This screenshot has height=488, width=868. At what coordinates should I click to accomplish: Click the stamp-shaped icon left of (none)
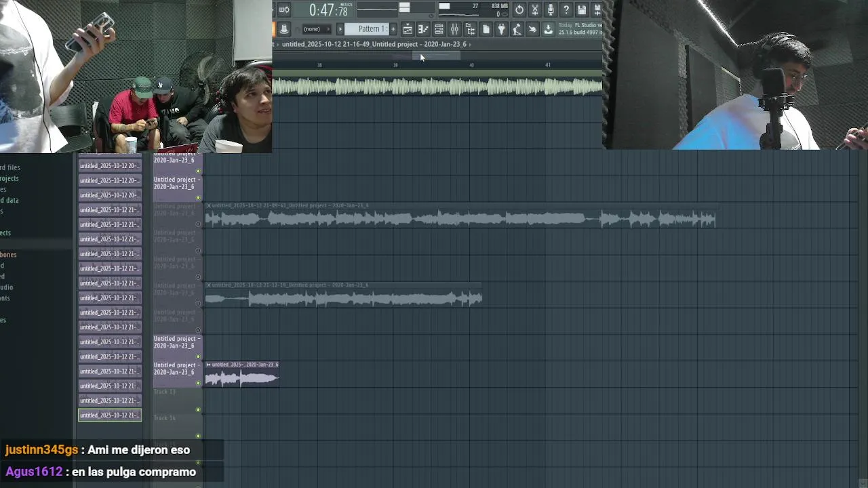[284, 29]
